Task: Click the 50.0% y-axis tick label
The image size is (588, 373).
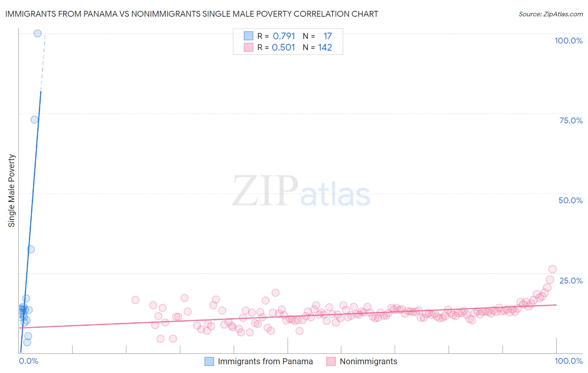Action: click(570, 200)
